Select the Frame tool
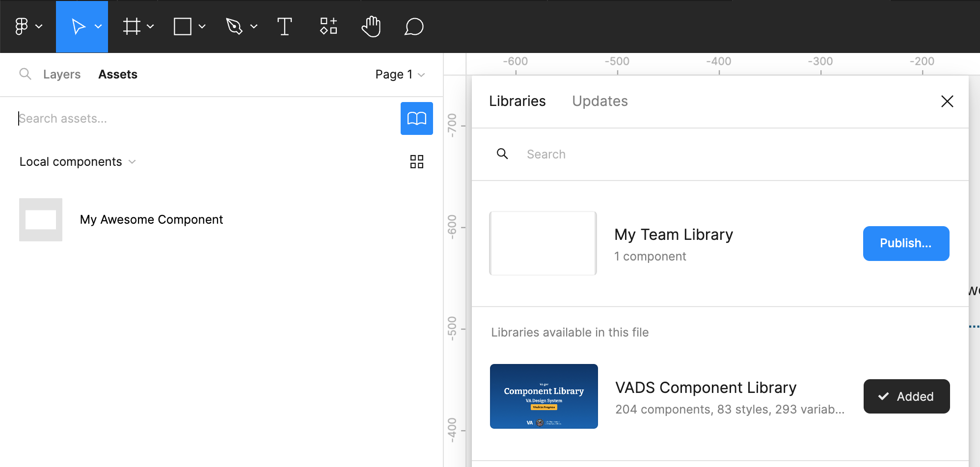The height and width of the screenshot is (467, 980). 133,26
